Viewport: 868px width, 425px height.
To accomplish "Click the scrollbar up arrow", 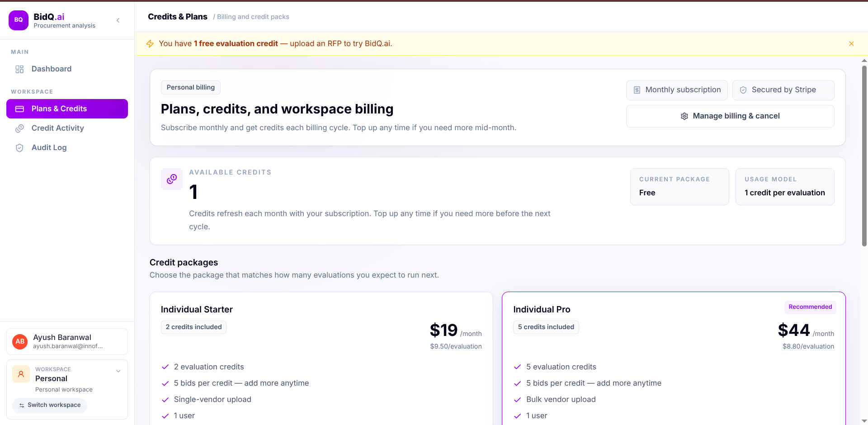I will coord(864,61).
